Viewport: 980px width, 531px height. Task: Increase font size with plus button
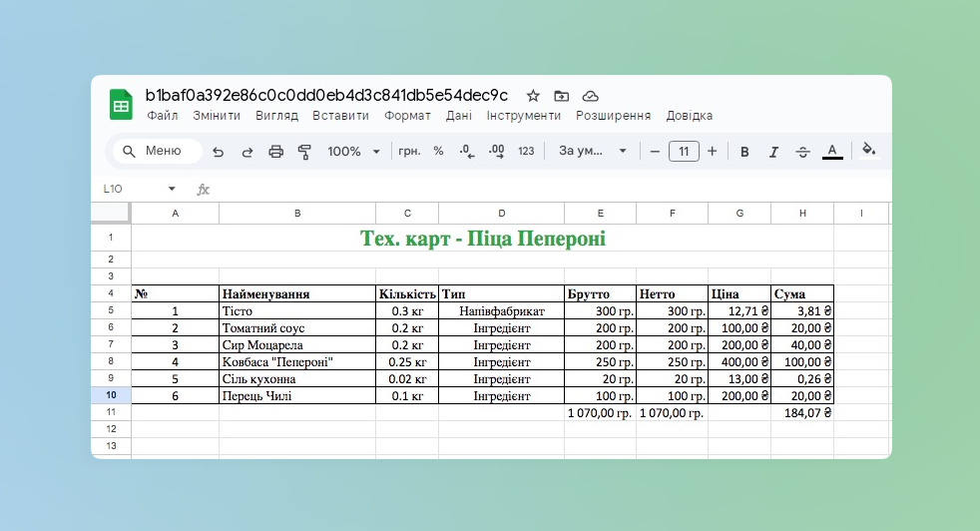point(712,152)
